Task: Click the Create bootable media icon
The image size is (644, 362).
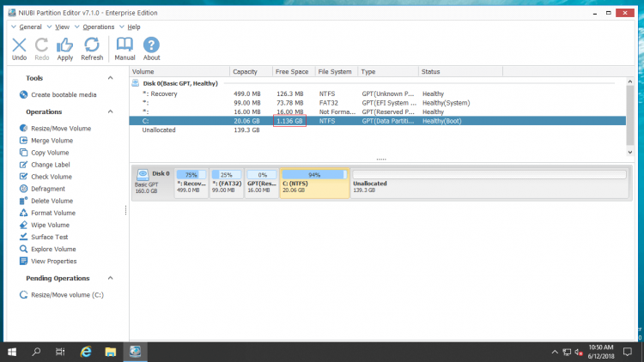Action: click(23, 95)
